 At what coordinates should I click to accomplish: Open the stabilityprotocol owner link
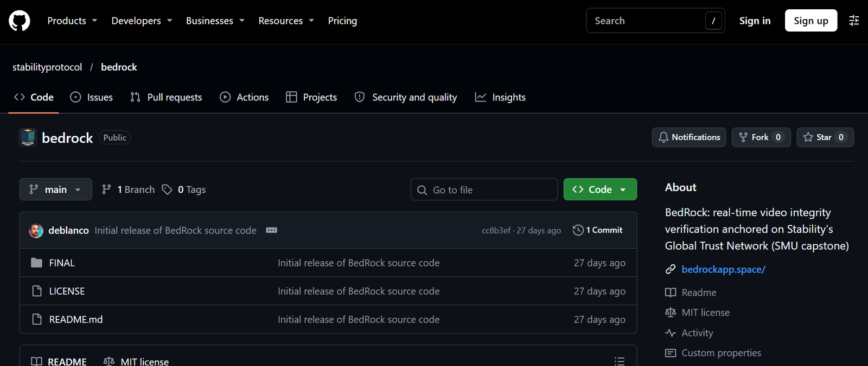click(47, 67)
